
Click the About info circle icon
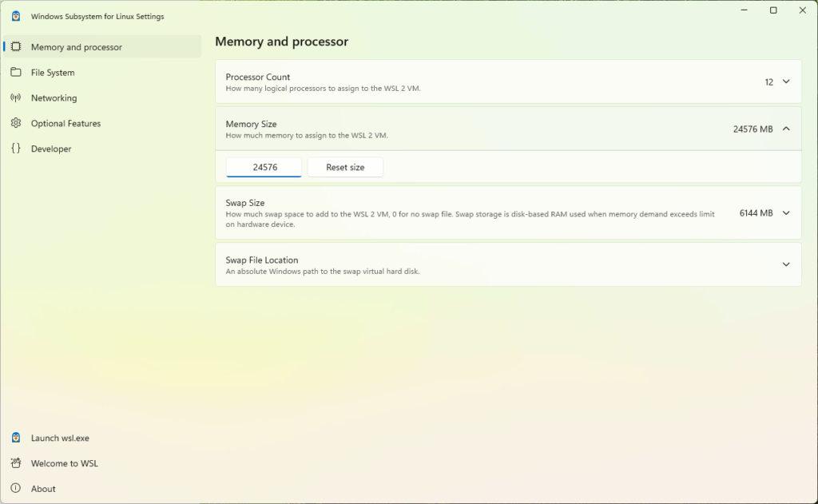[16, 488]
